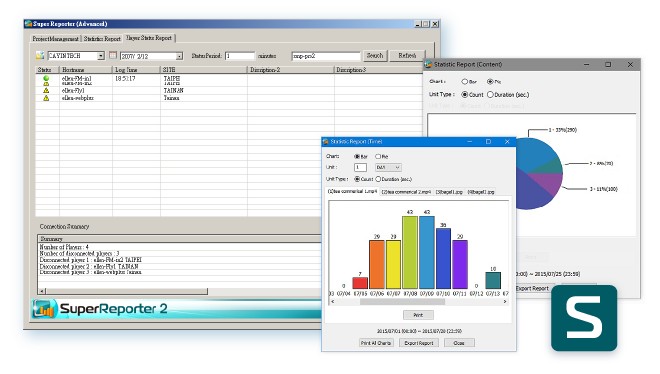
Task: Click the TAINAN site cell
Action: point(173,90)
